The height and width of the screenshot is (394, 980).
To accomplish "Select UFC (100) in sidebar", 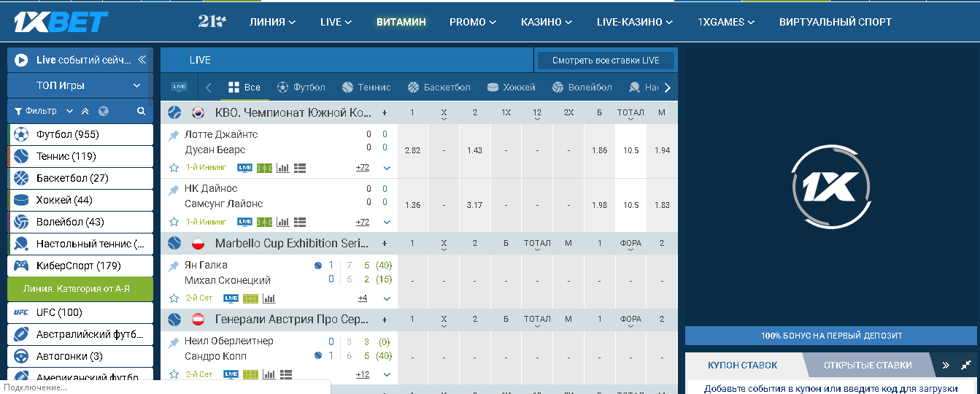I will coord(80,312).
